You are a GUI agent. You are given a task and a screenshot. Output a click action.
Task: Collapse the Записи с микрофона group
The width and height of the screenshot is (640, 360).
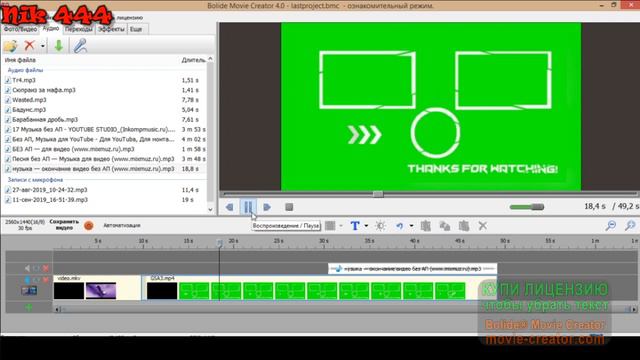click(35, 180)
